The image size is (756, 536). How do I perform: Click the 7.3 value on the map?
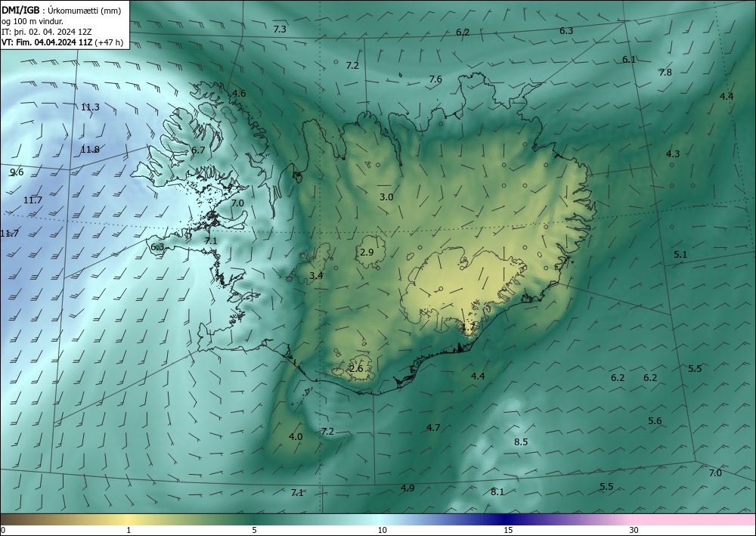click(x=280, y=29)
